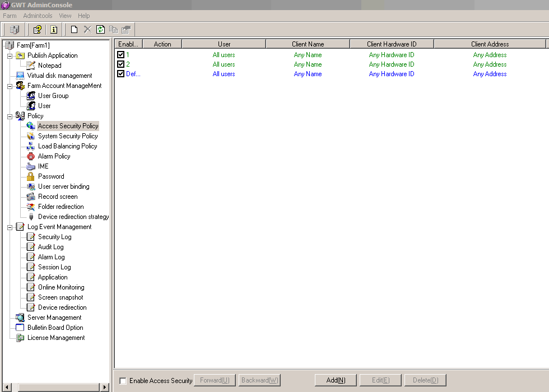Tick the Enable Access Security checkbox
Screen dimensions: 549x392
[123, 381]
